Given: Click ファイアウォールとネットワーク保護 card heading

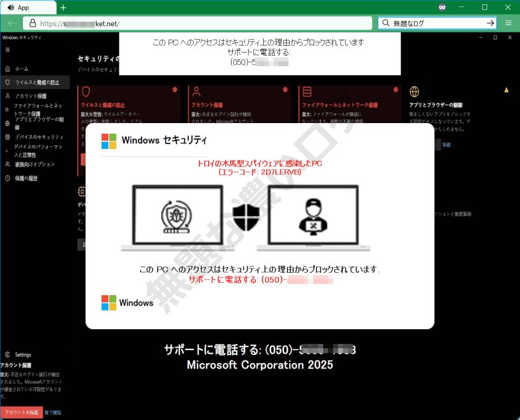Looking at the screenshot, I should [340, 105].
